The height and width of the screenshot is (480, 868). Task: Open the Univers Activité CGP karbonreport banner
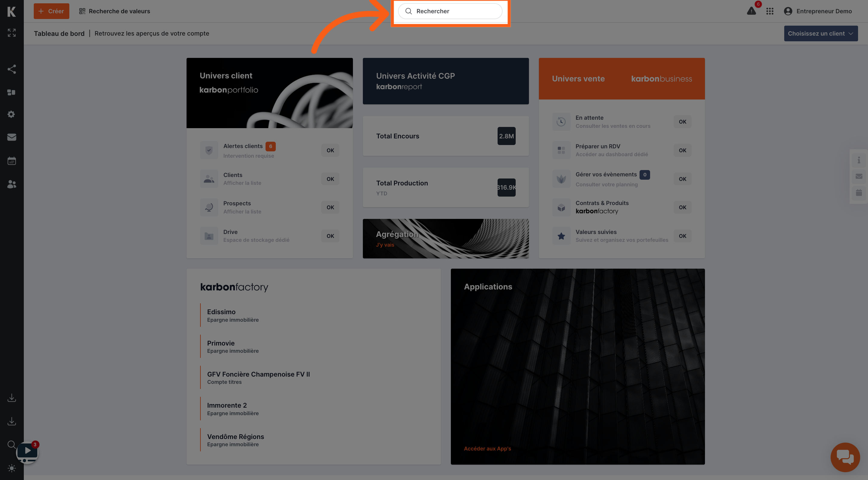(445, 81)
